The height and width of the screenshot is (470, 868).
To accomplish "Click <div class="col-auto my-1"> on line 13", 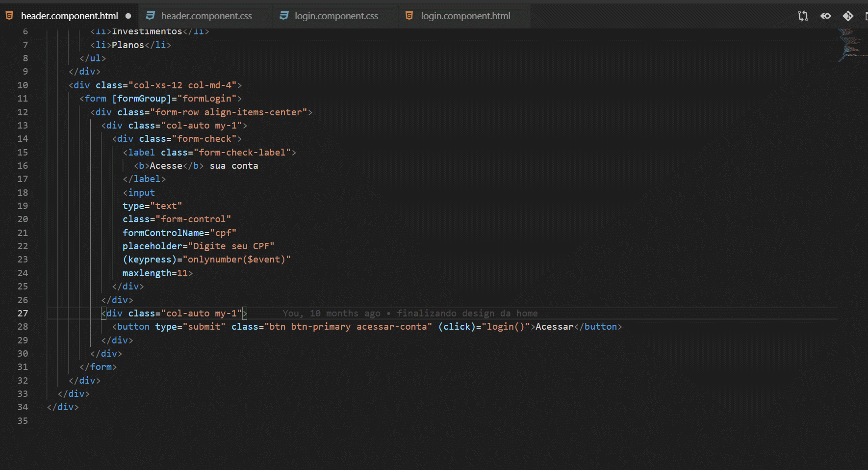I will [x=174, y=125].
